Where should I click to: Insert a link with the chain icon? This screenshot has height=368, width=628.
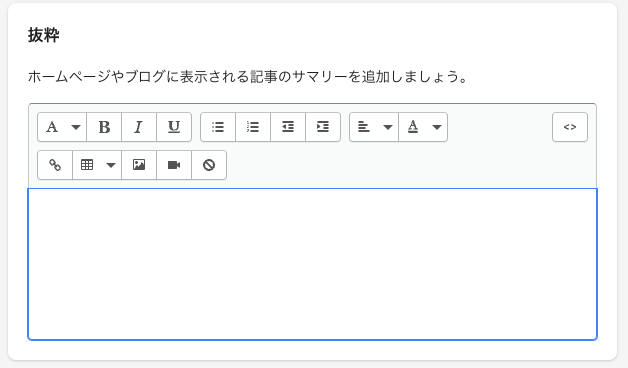55,165
